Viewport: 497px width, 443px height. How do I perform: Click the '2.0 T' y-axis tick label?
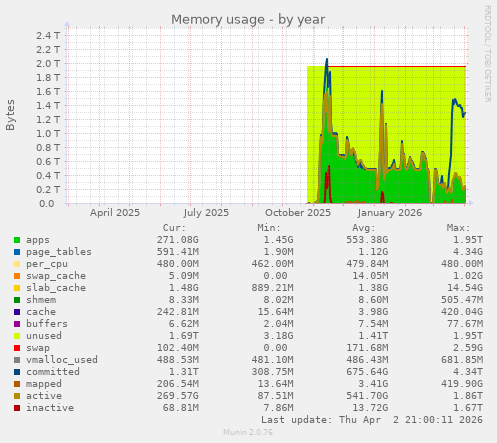click(x=48, y=64)
